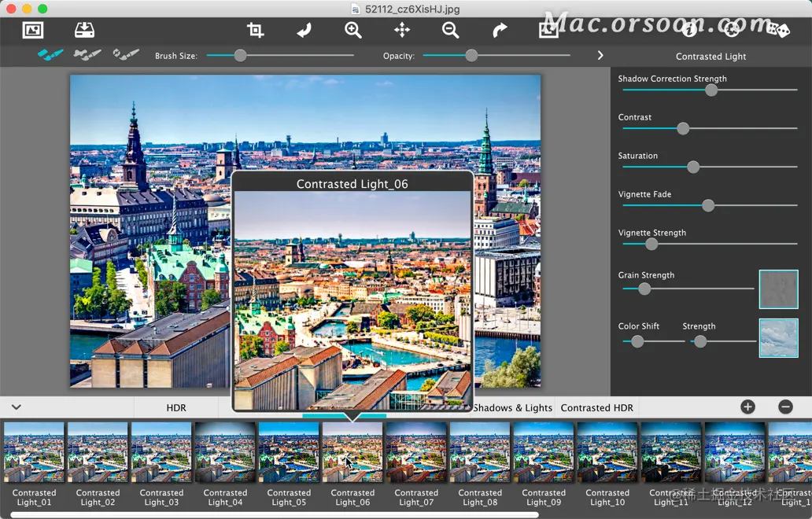Select the second brush tool
This screenshot has width=812, height=519.
tap(87, 54)
